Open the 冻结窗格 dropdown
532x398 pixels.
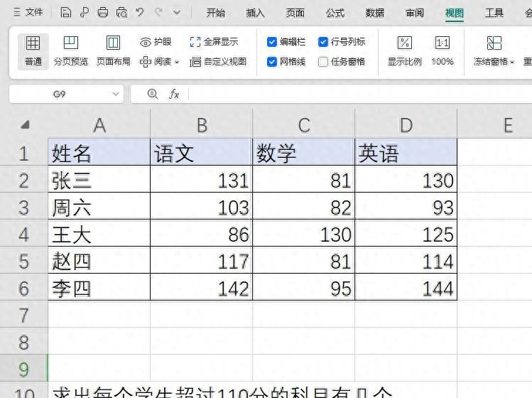[x=494, y=51]
